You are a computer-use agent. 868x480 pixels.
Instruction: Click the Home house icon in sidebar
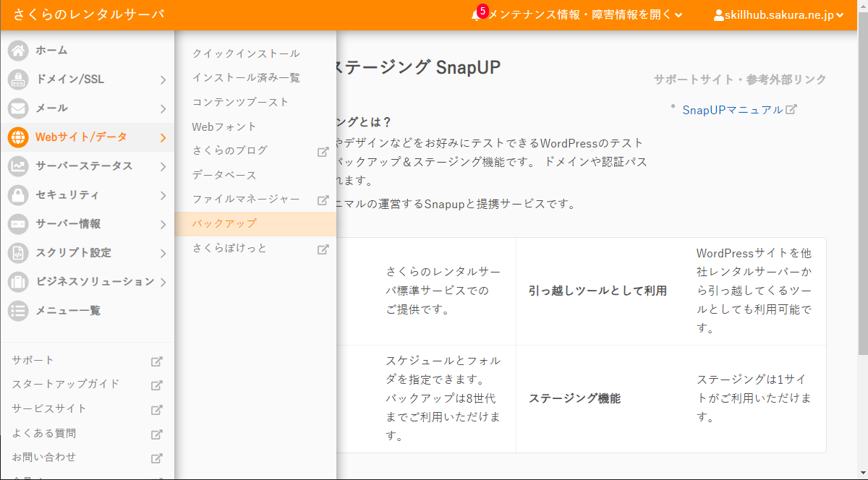click(x=18, y=51)
